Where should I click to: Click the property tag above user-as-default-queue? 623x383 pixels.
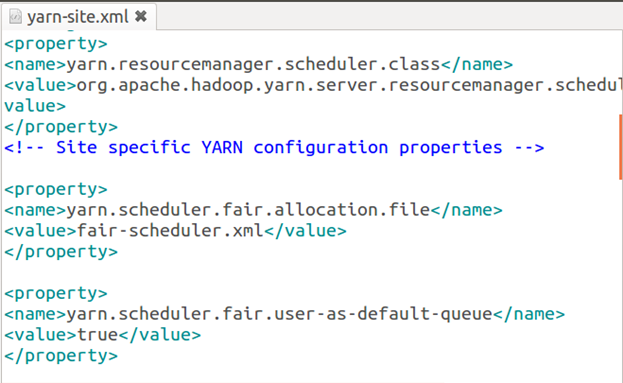coord(56,293)
